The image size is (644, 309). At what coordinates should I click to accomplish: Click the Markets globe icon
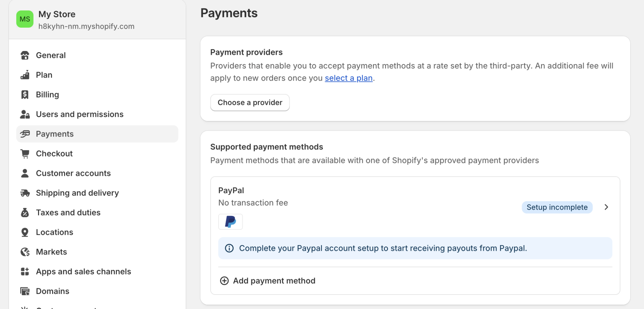click(x=25, y=252)
